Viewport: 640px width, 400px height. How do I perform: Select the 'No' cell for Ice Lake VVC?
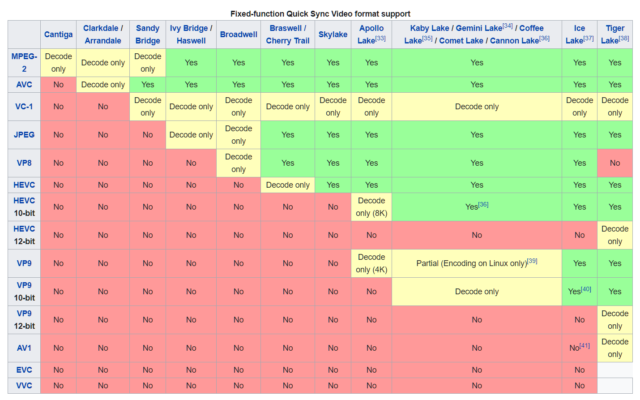pos(580,385)
